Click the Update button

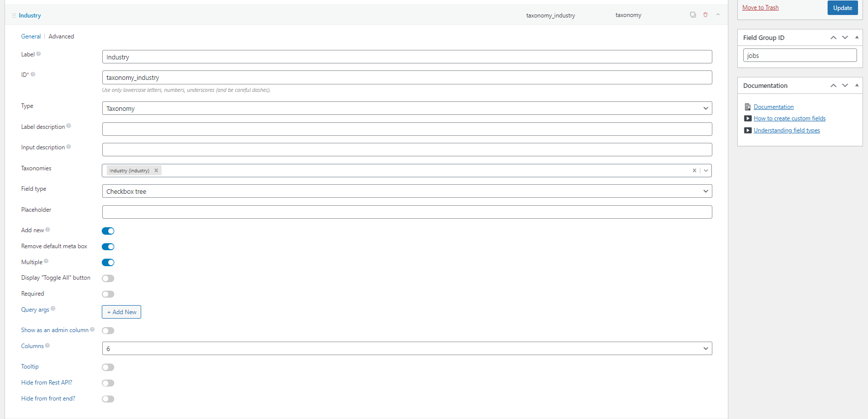coord(843,7)
